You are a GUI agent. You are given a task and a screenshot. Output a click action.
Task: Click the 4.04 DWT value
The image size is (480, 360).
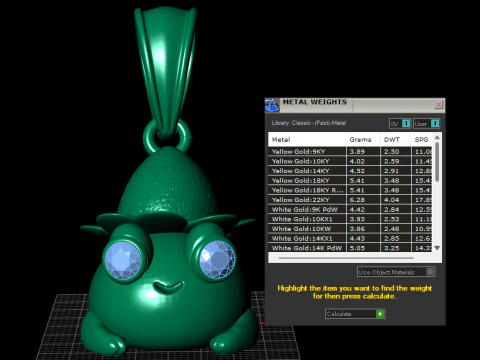tap(391, 200)
